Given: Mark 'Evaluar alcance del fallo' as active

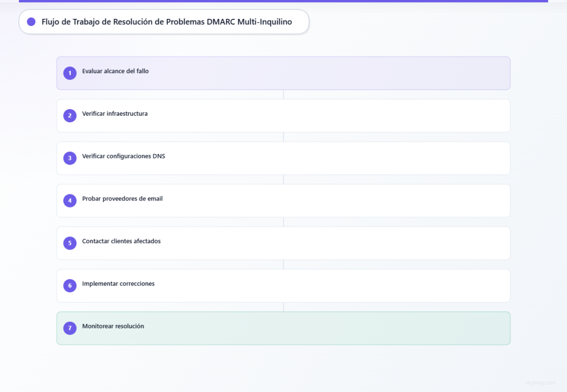Looking at the screenshot, I should [x=283, y=73].
